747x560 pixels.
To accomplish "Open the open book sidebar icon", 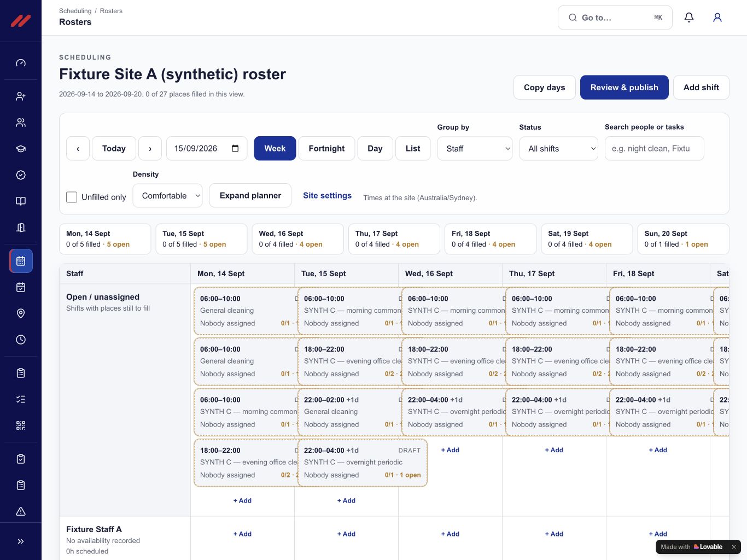I will pos(21,201).
